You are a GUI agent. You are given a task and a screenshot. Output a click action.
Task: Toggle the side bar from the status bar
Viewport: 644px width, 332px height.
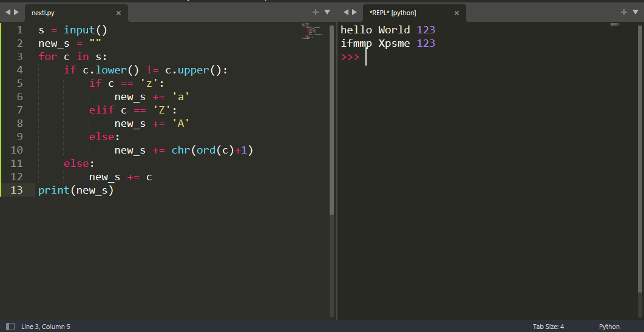[10, 327]
